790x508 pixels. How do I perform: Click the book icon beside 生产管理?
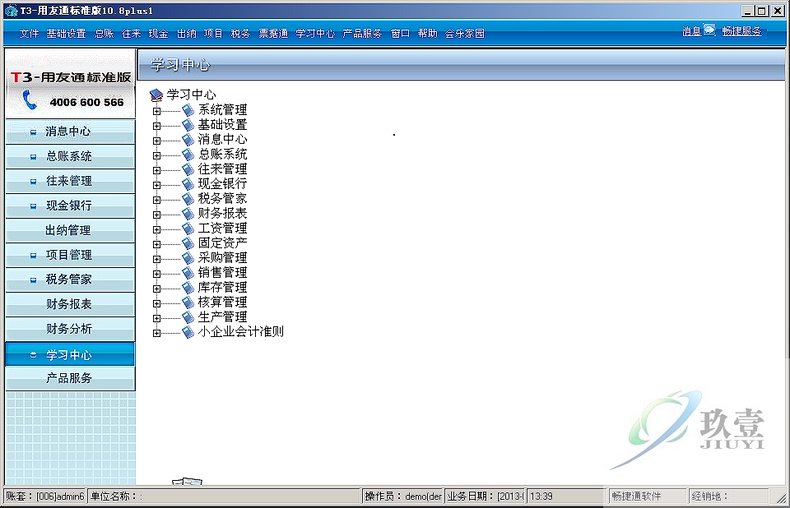(x=188, y=317)
